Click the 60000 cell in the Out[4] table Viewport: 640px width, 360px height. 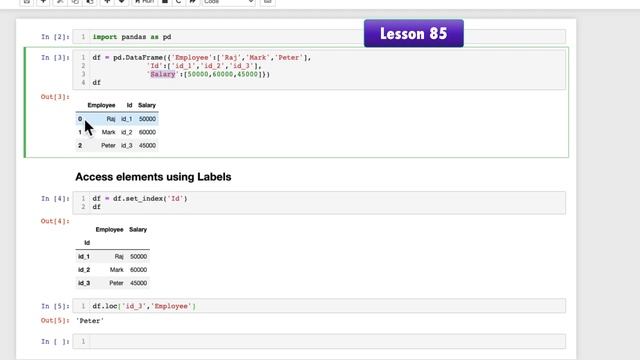(138, 270)
